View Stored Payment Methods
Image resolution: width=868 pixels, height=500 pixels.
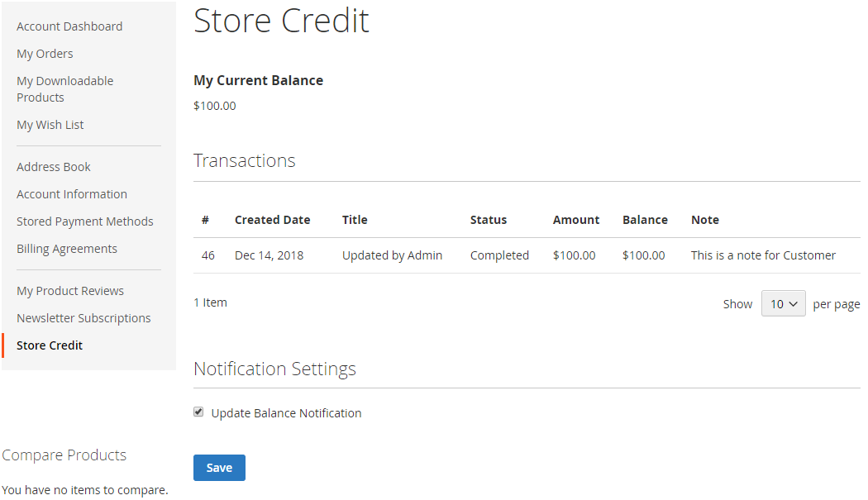click(85, 221)
